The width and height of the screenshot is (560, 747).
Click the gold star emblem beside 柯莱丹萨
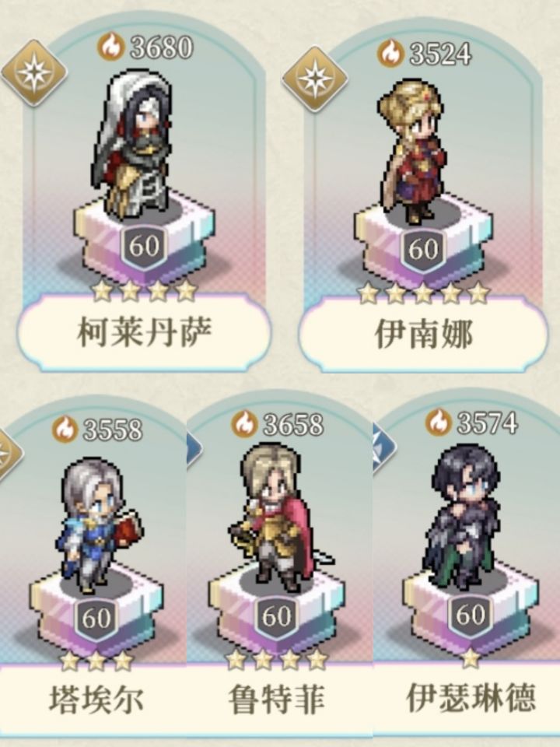pos(33,73)
